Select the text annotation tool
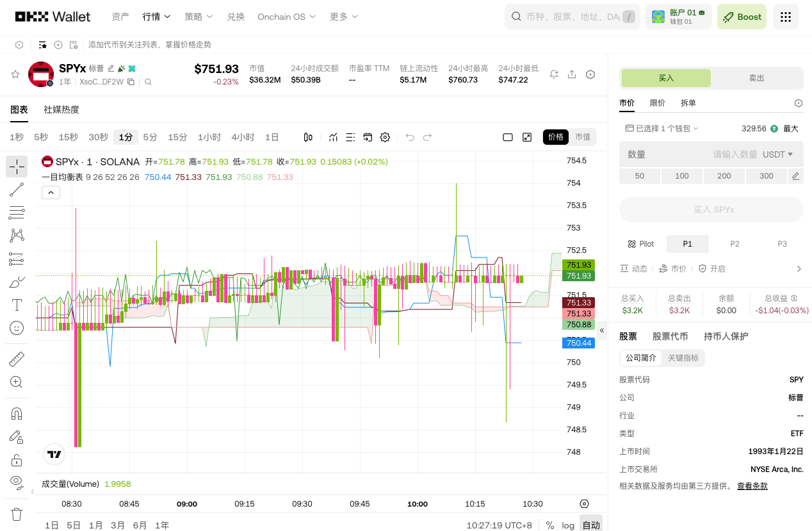The width and height of the screenshot is (812, 531). point(17,305)
